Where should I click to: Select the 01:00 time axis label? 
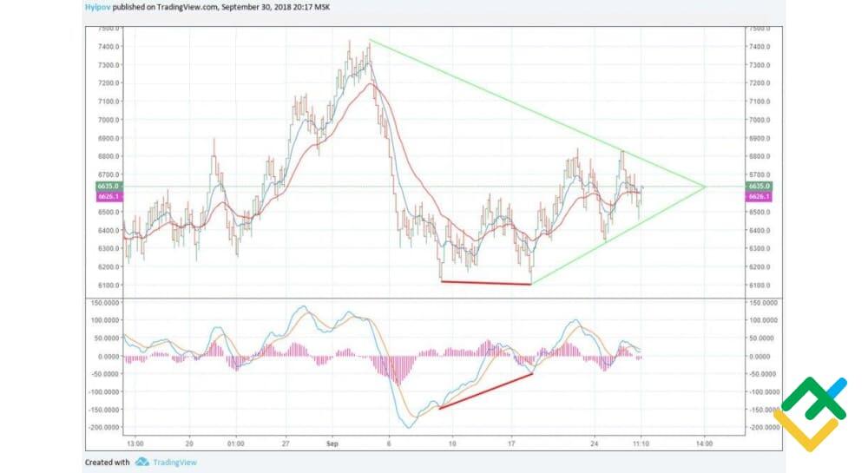(x=236, y=442)
